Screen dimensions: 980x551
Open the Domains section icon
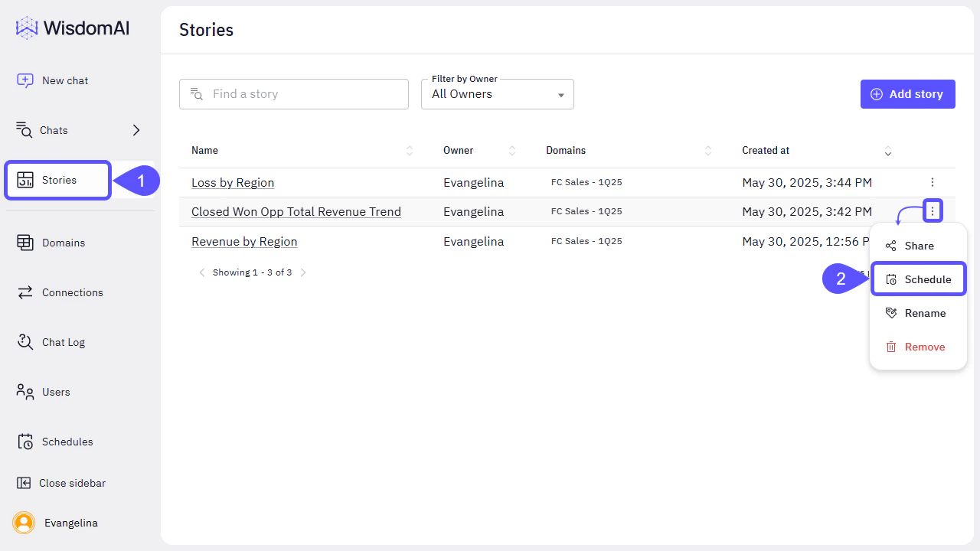tap(24, 243)
